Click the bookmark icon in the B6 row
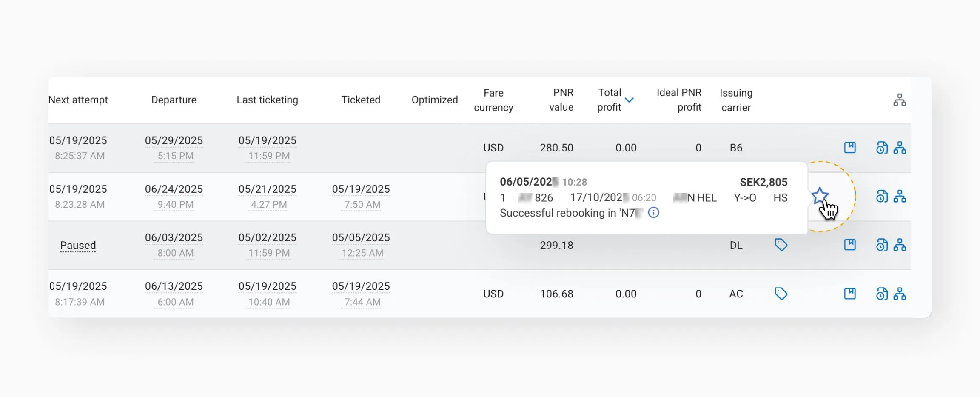The height and width of the screenshot is (397, 980). point(849,148)
